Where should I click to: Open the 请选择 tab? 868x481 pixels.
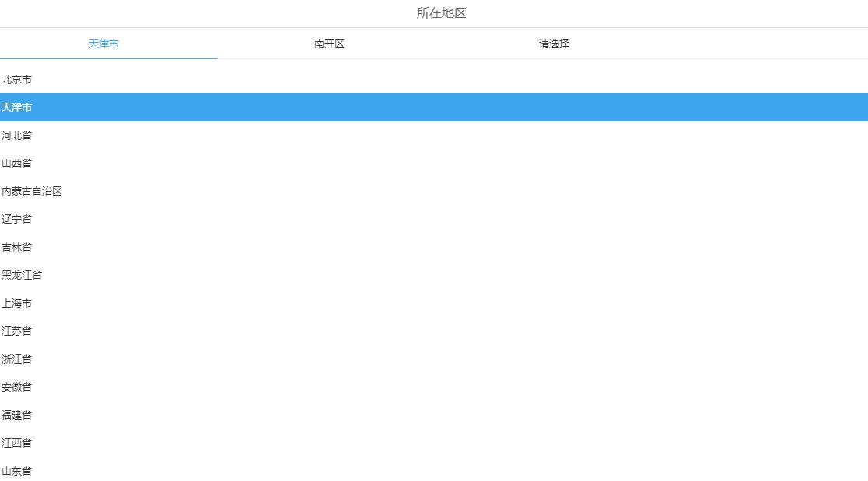point(552,44)
